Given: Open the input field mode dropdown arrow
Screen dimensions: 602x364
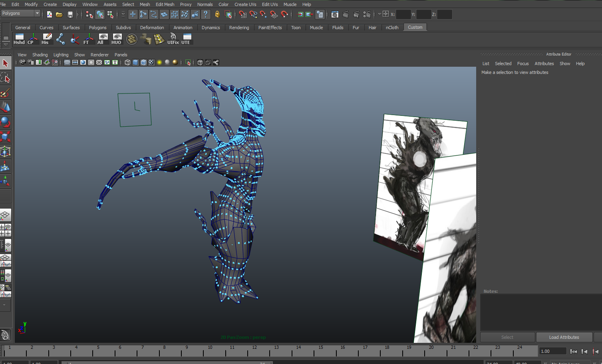Looking at the screenshot, I should coord(379,14).
